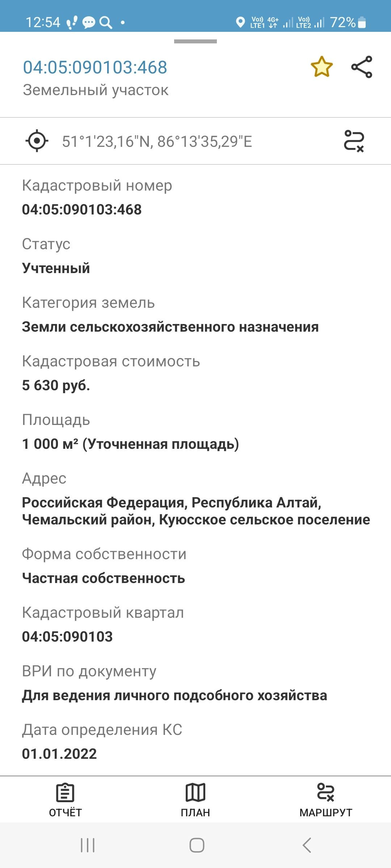Open Android recent apps button

(x=88, y=845)
